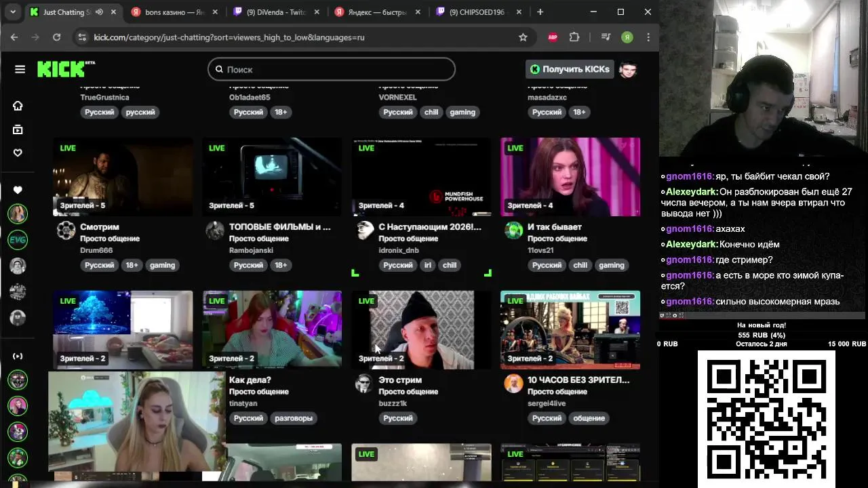This screenshot has height=488, width=868.
Task: Open the ABP extension icon
Action: 553,37
